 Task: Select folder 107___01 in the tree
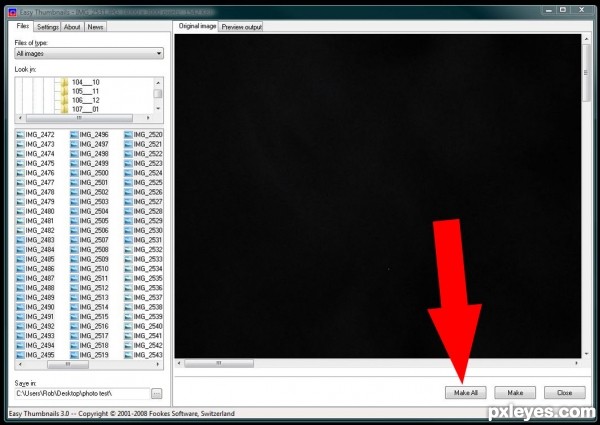[x=85, y=109]
